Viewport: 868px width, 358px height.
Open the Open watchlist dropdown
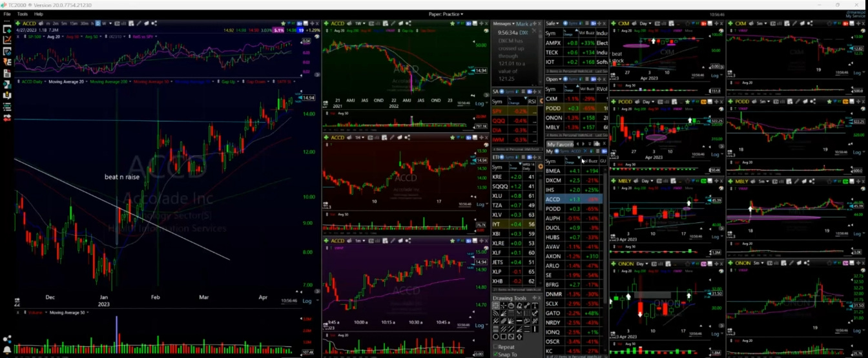point(553,79)
